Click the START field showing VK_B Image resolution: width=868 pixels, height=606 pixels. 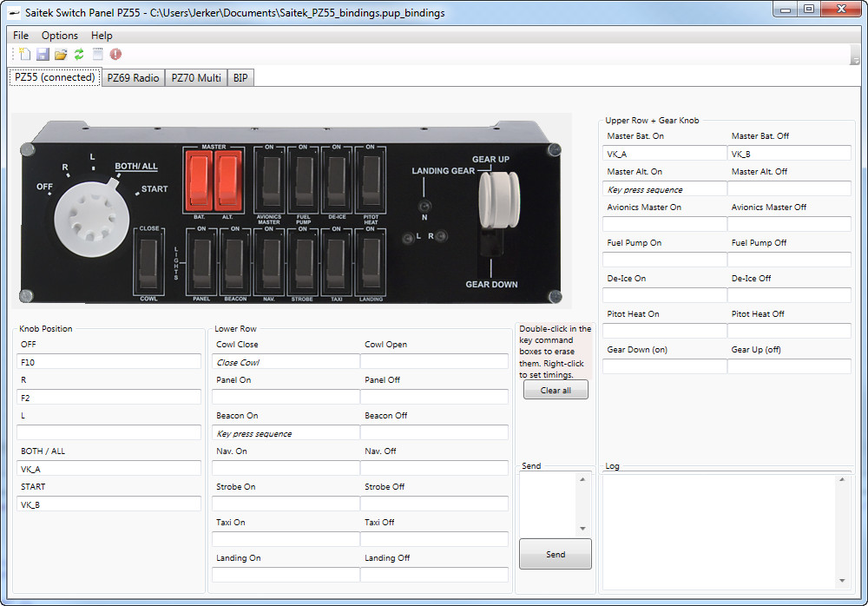tap(108, 504)
